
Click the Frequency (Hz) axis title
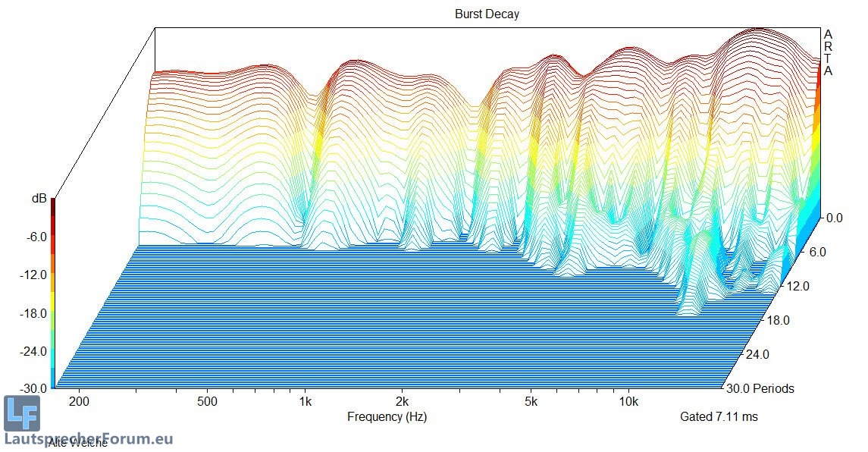point(387,416)
